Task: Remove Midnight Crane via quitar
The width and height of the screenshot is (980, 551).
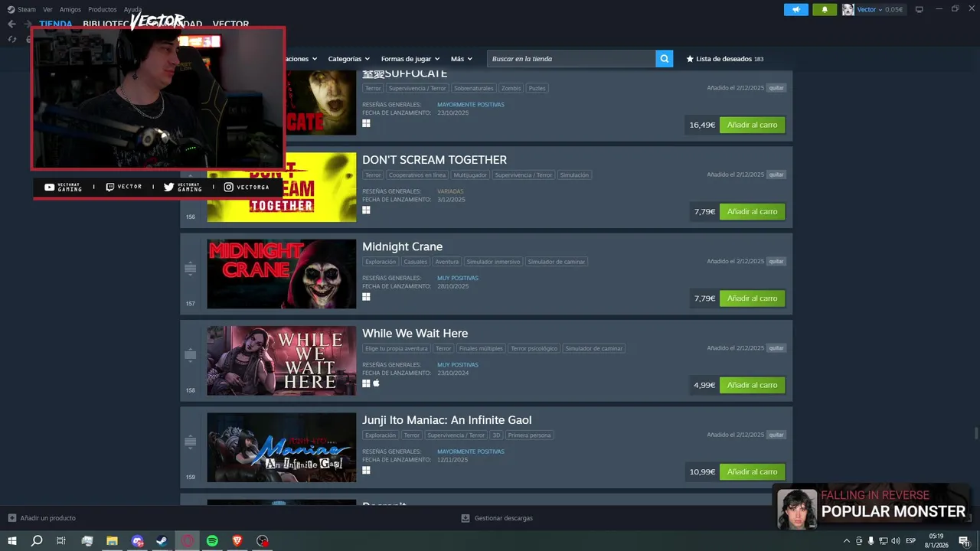Action: pos(776,261)
